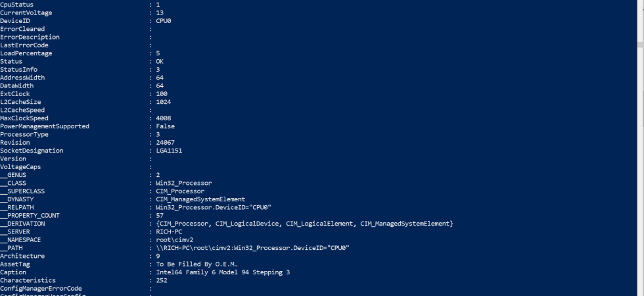Click the __SERVER value RICH-PC
This screenshot has height=296, width=644.
pos(169,232)
